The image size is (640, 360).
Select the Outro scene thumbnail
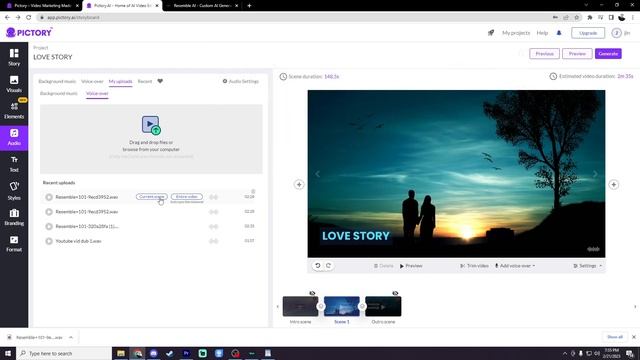pyautogui.click(x=383, y=306)
